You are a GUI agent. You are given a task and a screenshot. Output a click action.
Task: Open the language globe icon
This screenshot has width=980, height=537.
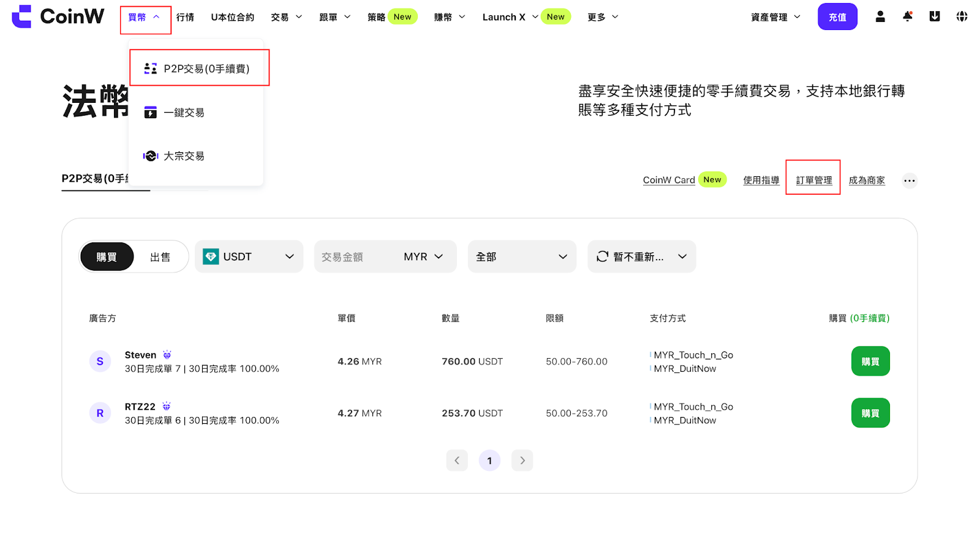click(x=962, y=17)
